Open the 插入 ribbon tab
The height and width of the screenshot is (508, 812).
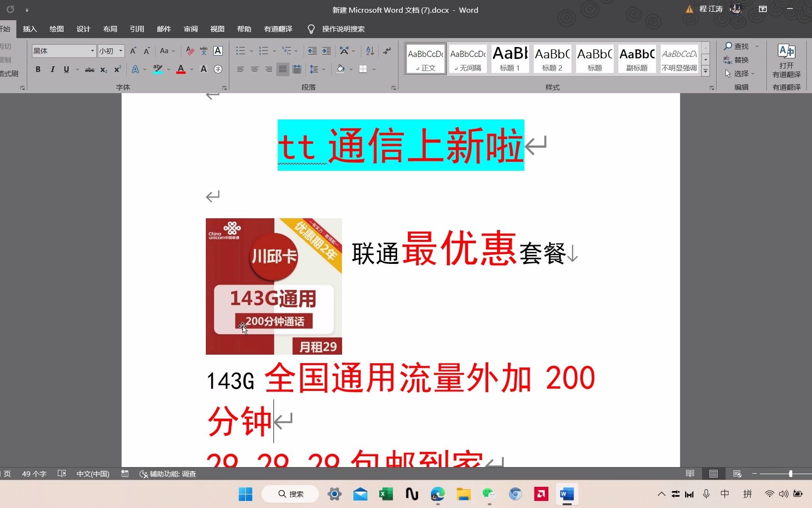point(30,29)
